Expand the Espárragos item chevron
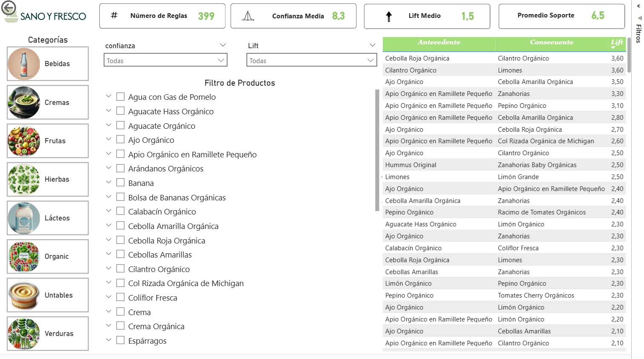644x359 pixels. pos(109,340)
